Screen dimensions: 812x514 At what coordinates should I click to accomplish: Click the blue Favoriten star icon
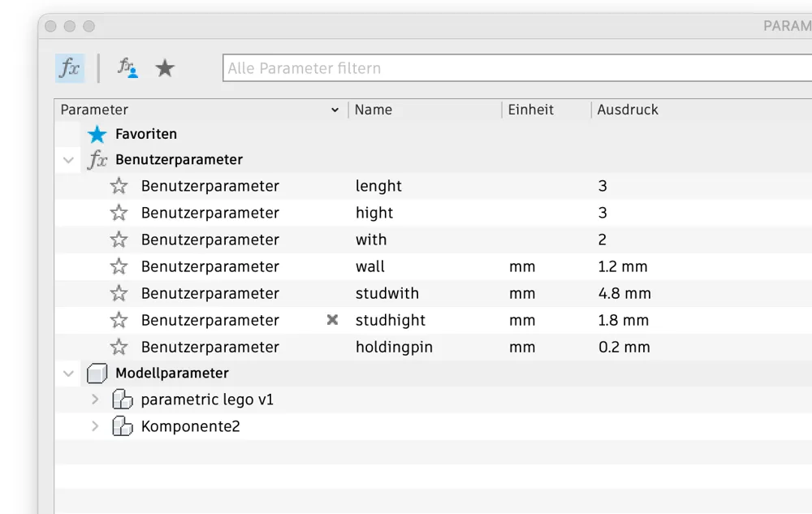97,134
